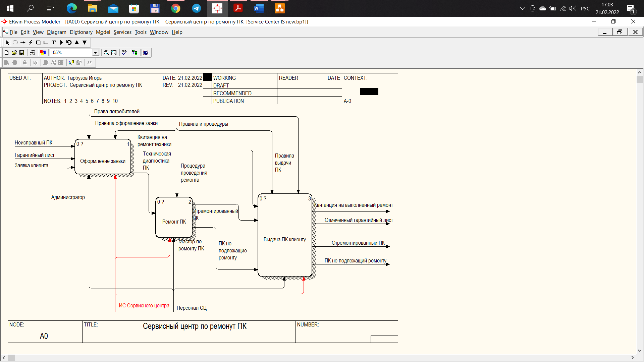The width and height of the screenshot is (644, 362).
Task: Click the horizontal scrollbar right arrow
Action: [633, 358]
